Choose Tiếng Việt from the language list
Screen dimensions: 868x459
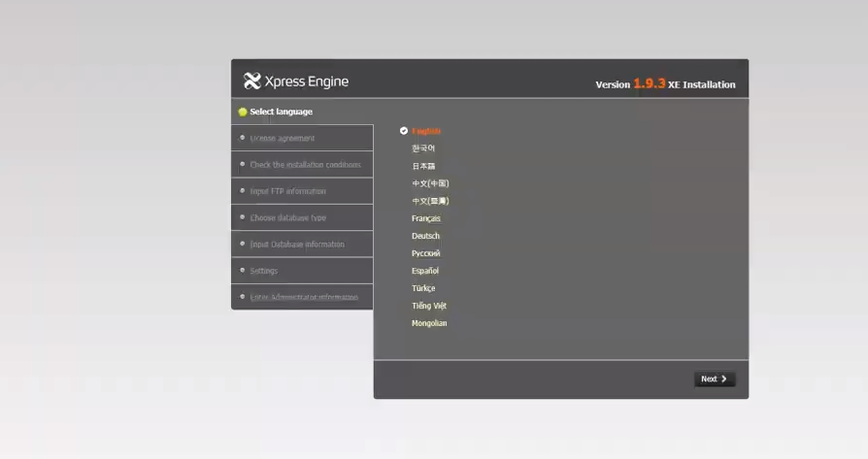[x=429, y=306]
